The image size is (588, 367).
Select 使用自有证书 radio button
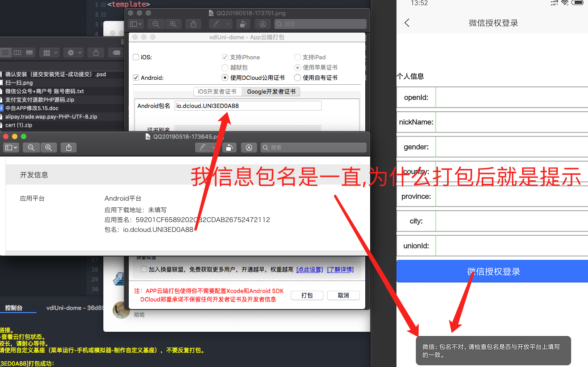point(298,78)
